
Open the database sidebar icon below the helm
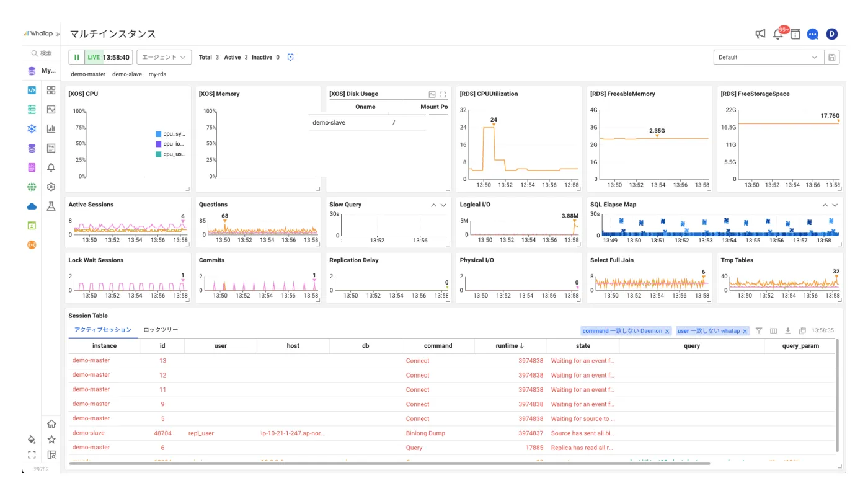[x=32, y=148]
